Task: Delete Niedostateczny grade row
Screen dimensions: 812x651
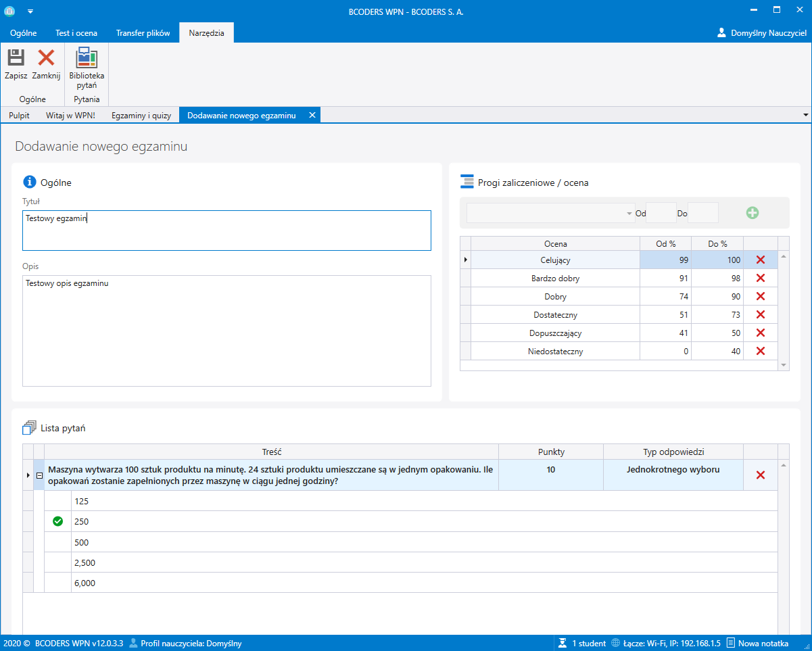Action: [760, 352]
